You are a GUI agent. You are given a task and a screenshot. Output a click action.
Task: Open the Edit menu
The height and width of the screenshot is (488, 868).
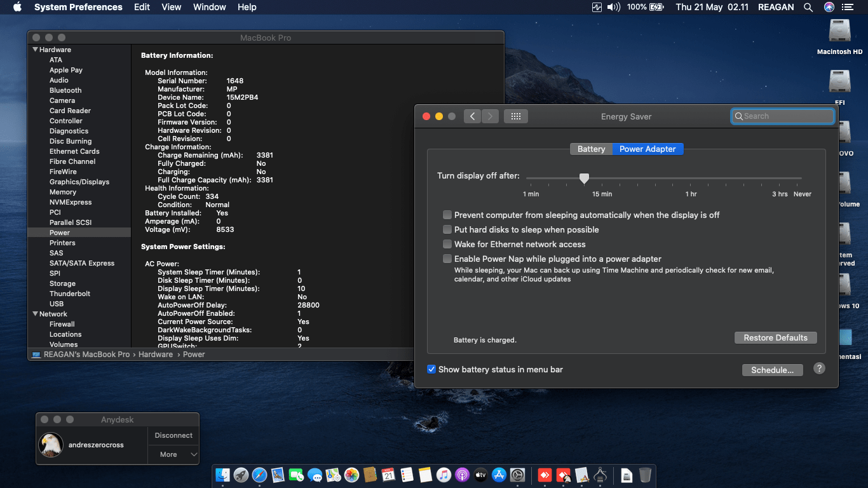click(142, 7)
